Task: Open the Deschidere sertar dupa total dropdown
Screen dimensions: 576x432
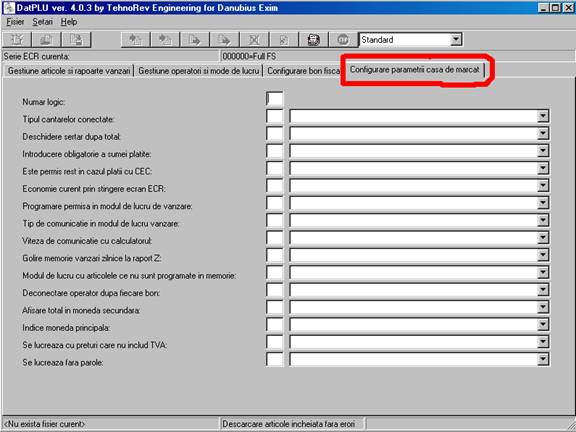Action: click(x=543, y=134)
